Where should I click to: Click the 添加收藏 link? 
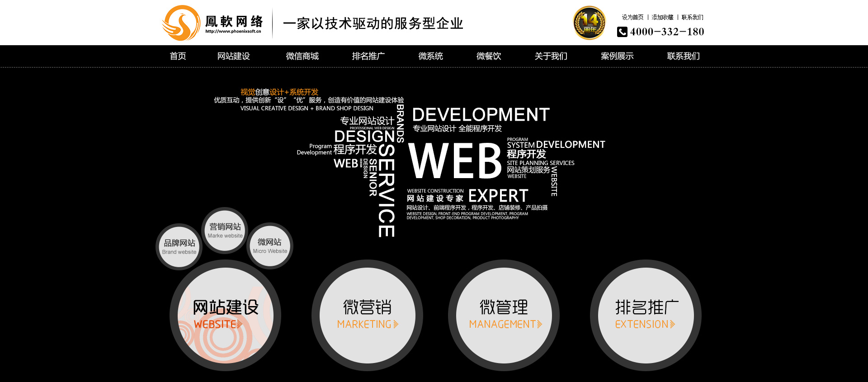[x=662, y=17]
